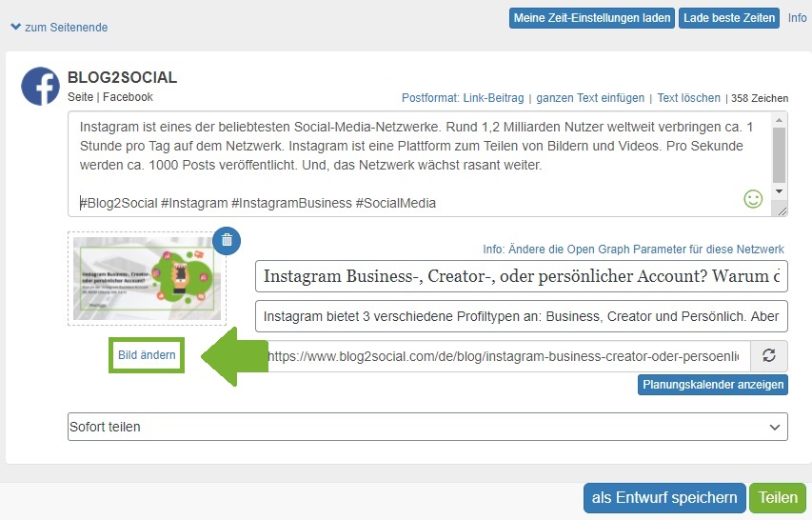This screenshot has height=520, width=812.
Task: Change post format 'Postformat: Link-Beitrag'
Action: pyautogui.click(x=463, y=98)
